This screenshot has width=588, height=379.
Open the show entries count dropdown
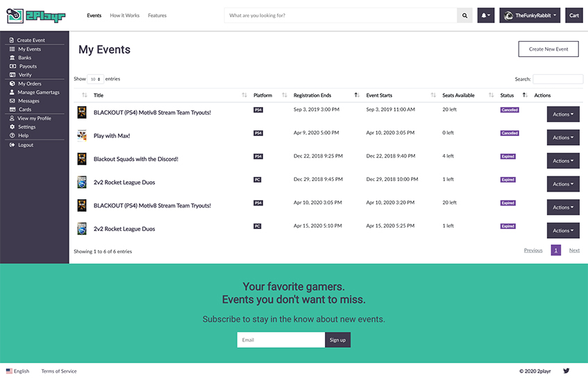tap(96, 80)
